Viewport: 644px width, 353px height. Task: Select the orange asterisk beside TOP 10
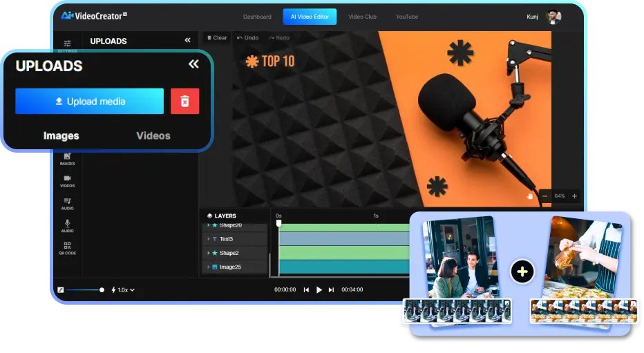pos(252,61)
